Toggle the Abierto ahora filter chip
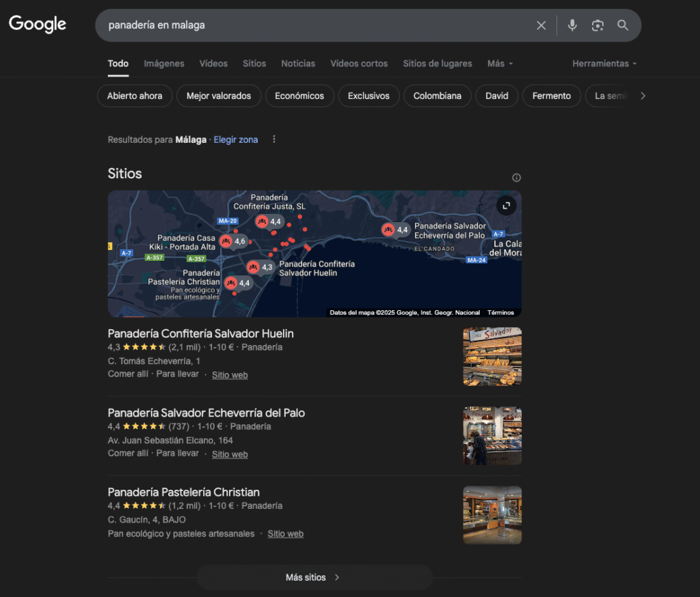Viewport: 700px width, 597px height. click(x=135, y=96)
